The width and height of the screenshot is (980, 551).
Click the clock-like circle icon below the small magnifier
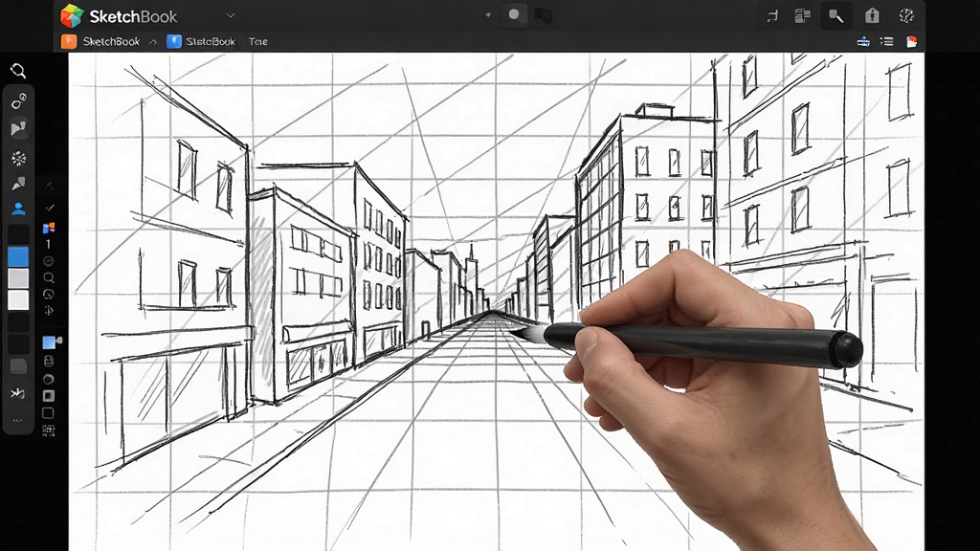click(49, 294)
